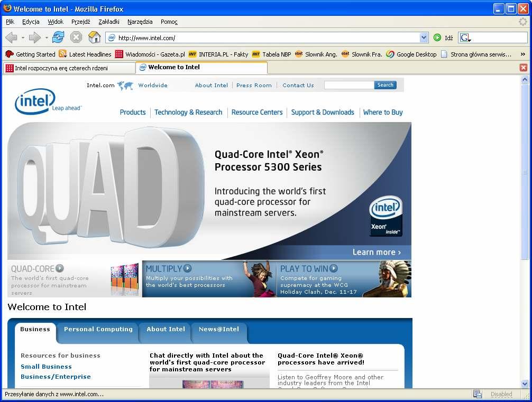Click Learn more on the Xeon banner
The image size is (532, 402).
coord(377,252)
